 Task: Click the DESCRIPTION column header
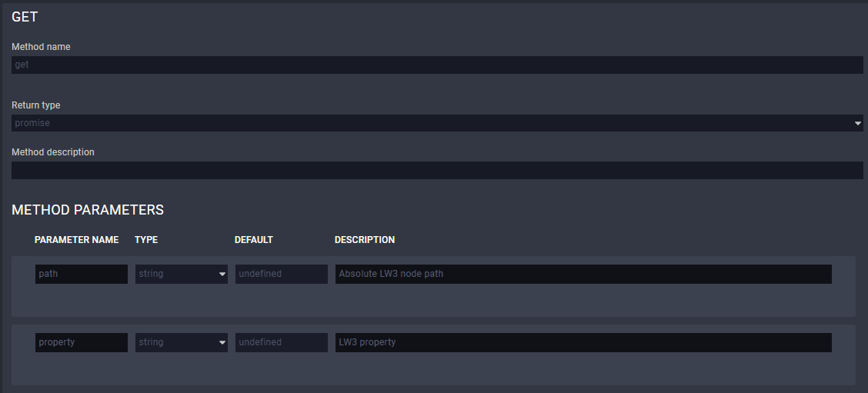coord(365,240)
